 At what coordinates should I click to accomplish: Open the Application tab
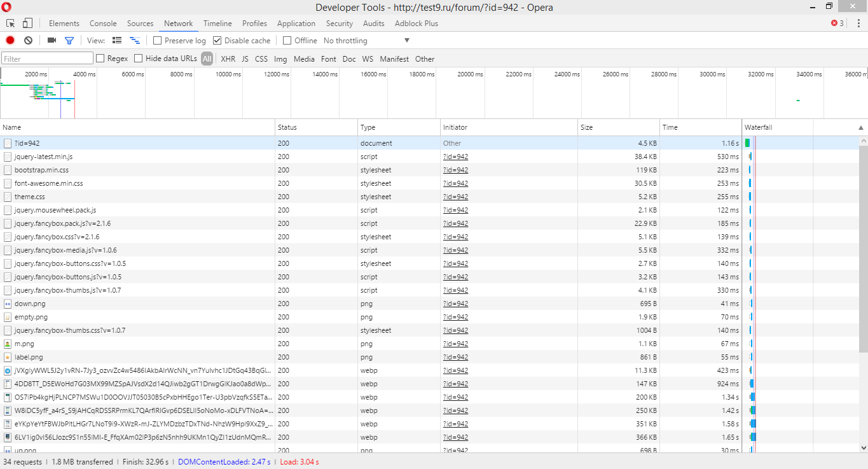[296, 24]
